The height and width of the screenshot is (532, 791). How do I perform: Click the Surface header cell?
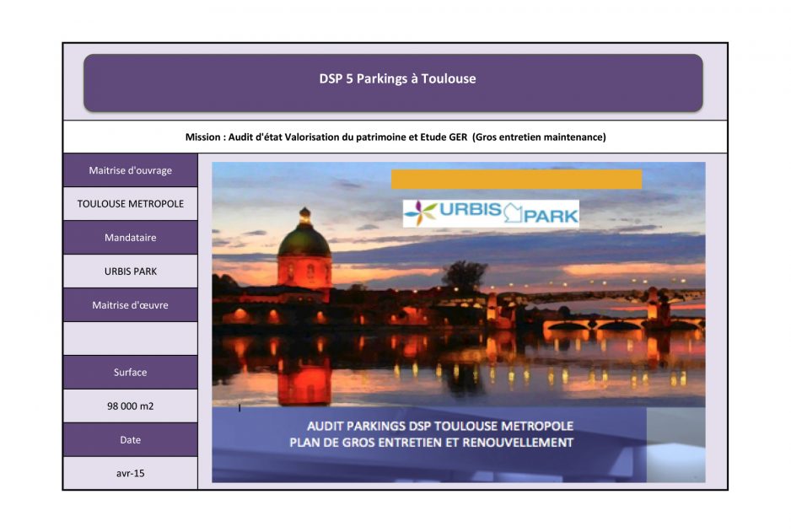coord(131,373)
